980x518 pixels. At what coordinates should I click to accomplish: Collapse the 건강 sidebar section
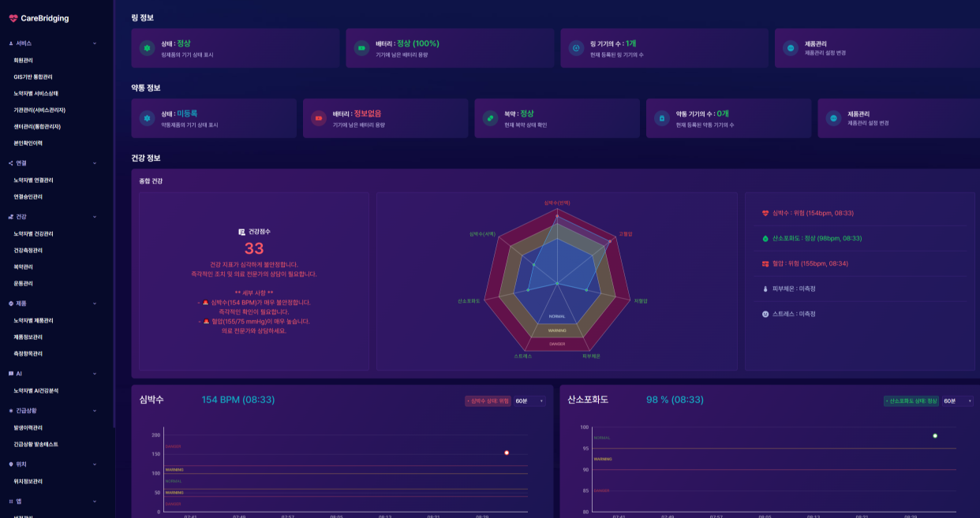tap(95, 216)
